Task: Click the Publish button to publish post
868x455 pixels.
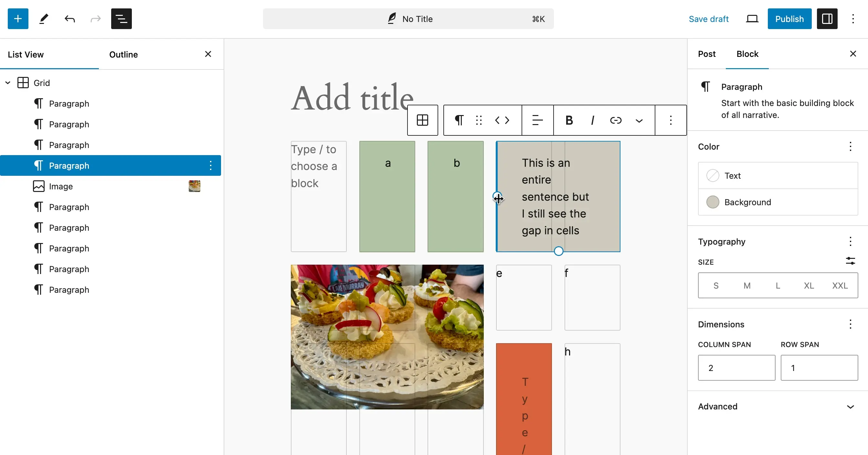Action: pyautogui.click(x=790, y=19)
